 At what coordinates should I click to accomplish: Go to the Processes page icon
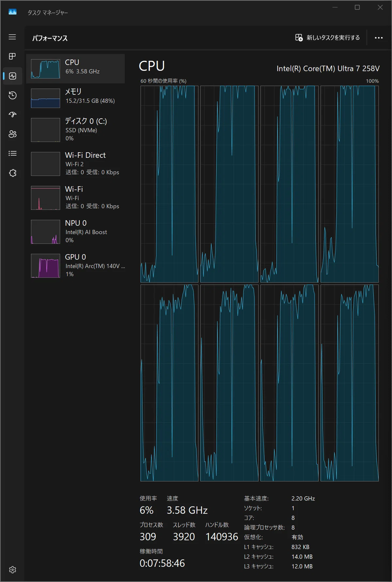[x=12, y=56]
